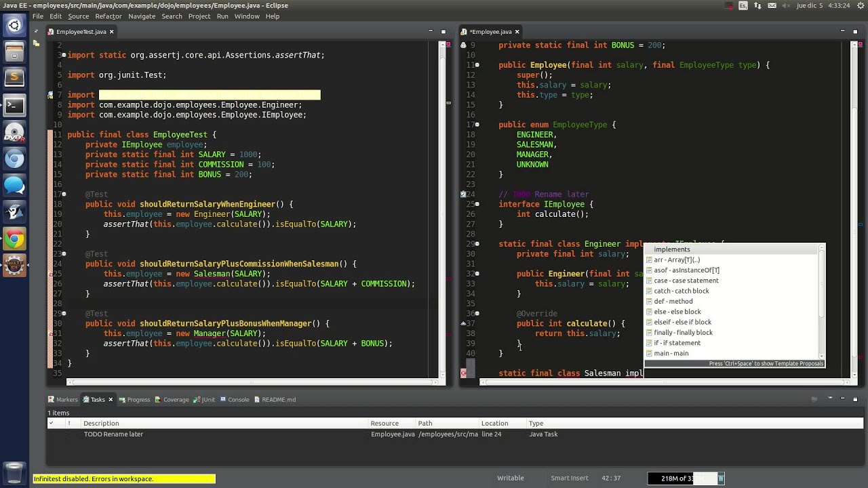Collapse shouldReturnSalaryWhenEngineer fold on line 17

(64, 195)
